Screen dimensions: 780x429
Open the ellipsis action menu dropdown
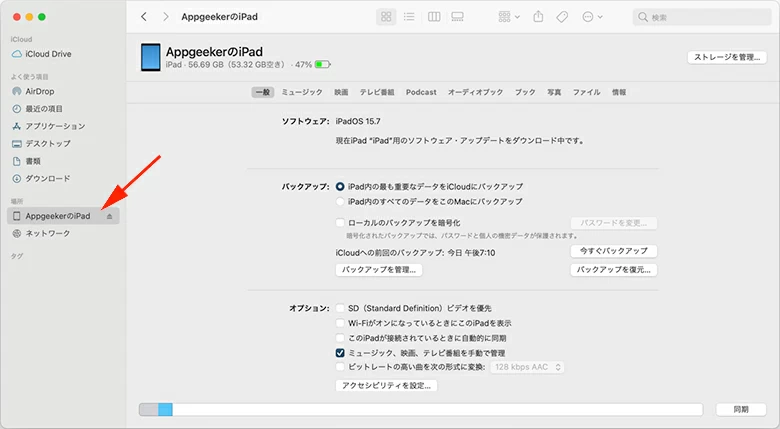click(x=593, y=17)
